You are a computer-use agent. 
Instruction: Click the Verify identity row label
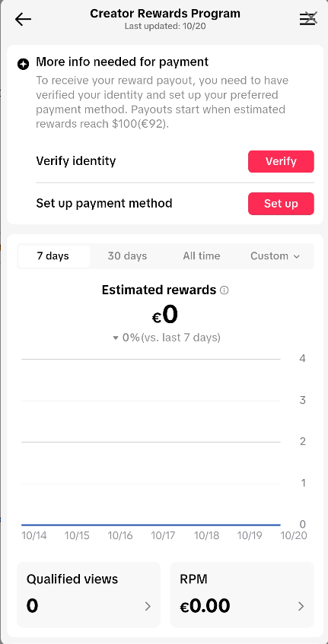coord(76,161)
